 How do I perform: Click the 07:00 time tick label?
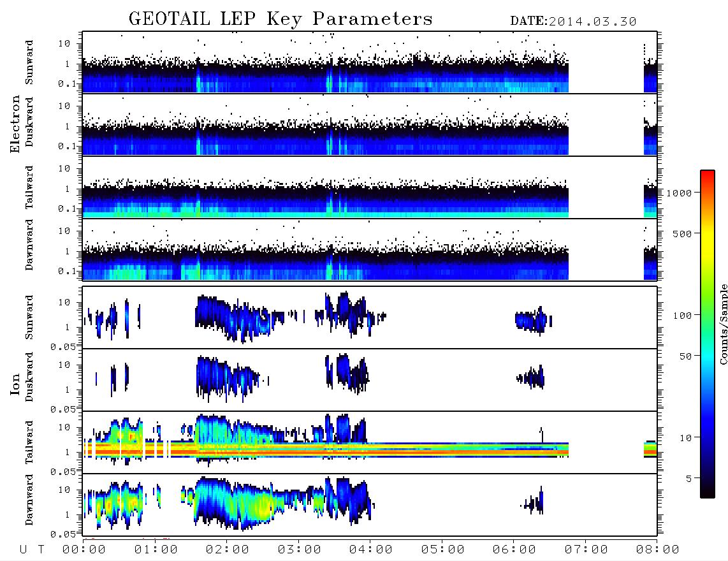(x=586, y=550)
